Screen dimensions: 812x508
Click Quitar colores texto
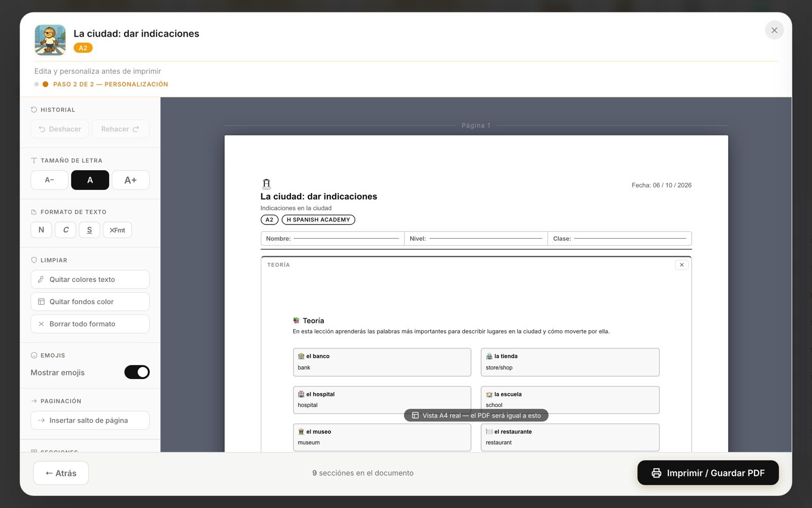pos(90,279)
